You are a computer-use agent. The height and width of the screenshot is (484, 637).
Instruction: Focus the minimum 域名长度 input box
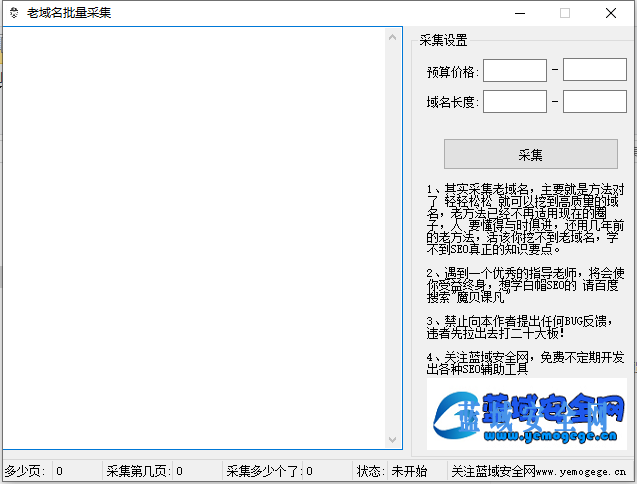coord(515,101)
